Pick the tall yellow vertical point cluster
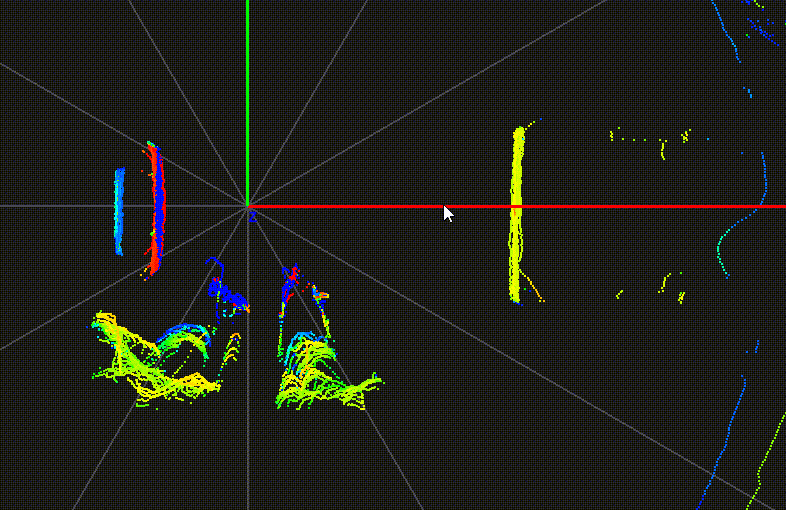Screen dimensions: 786x510 516,210
